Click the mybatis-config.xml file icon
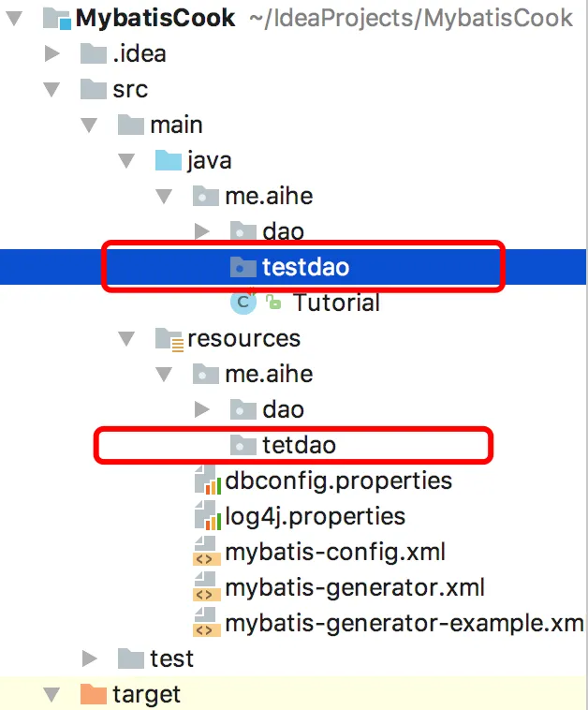This screenshot has width=588, height=710. click(x=207, y=552)
